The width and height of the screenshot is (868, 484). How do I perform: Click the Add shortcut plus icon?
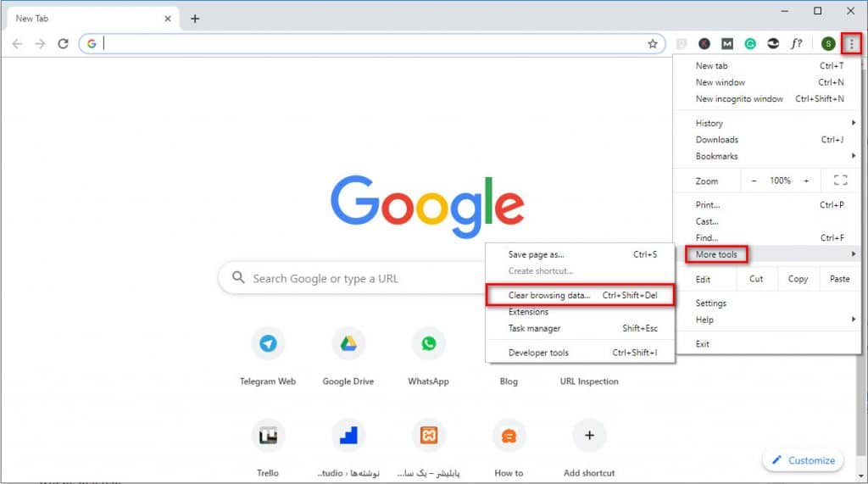(x=590, y=436)
